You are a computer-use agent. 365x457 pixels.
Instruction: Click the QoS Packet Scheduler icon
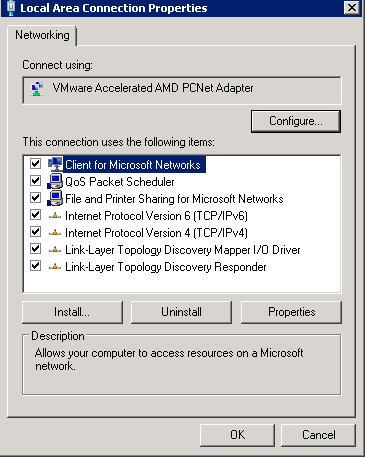coord(55,181)
